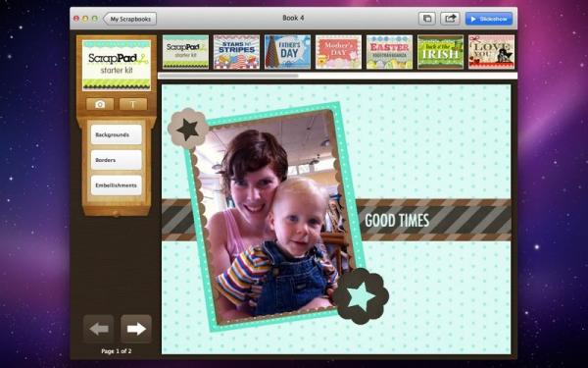588x368 pixels.
Task: Choose the Mother's Day kit thumbnail
Action: (338, 52)
